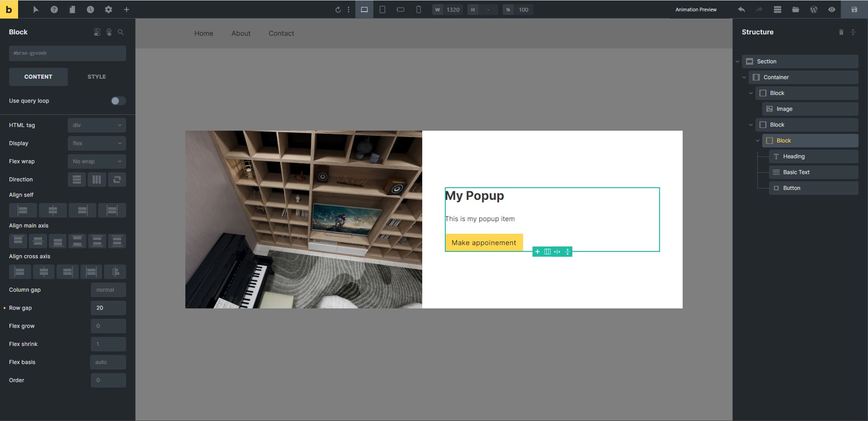
Task: Switch to the STYLE tab
Action: [97, 77]
